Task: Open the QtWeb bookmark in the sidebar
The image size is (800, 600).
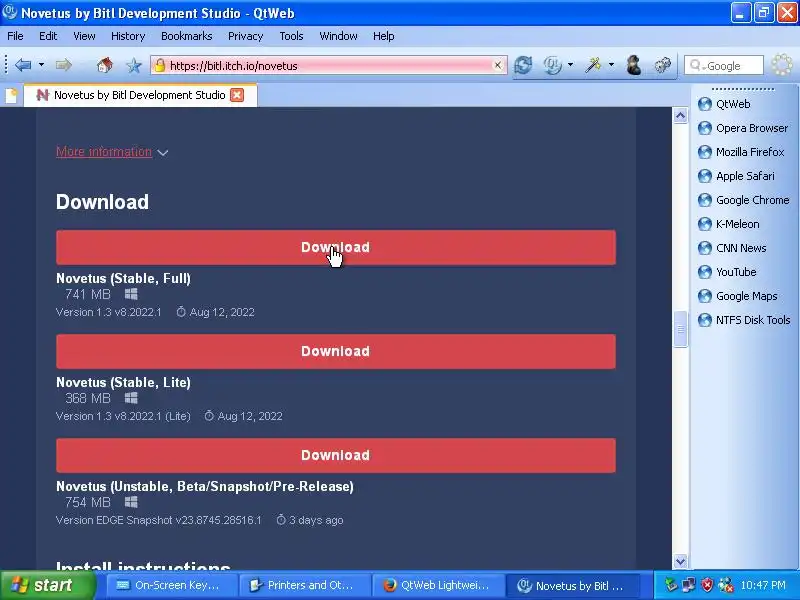Action: point(724,104)
